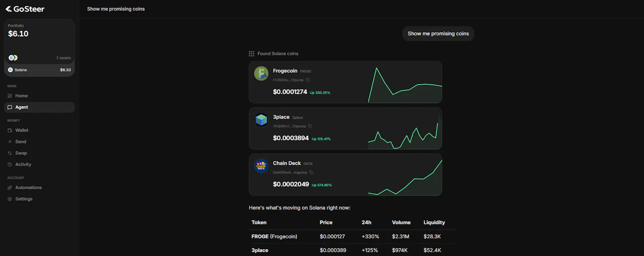Click the portfolio value $6.10
The height and width of the screenshot is (256, 644).
coord(18,34)
